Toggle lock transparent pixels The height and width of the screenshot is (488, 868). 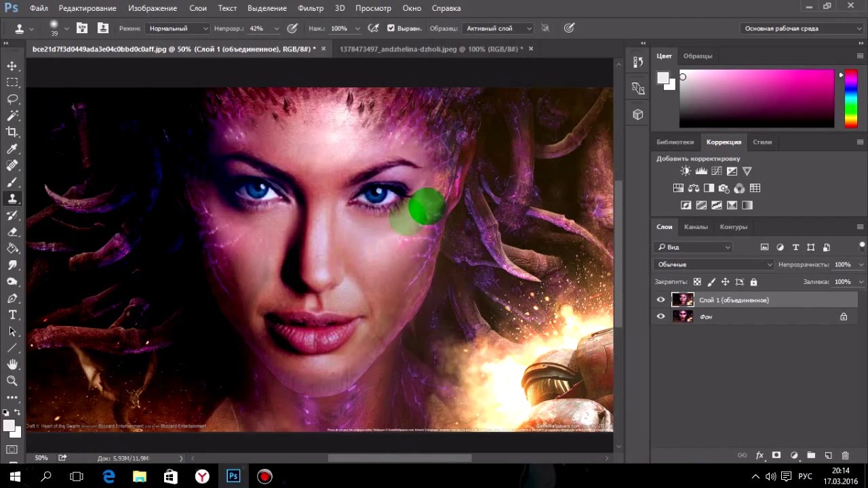[x=696, y=282]
